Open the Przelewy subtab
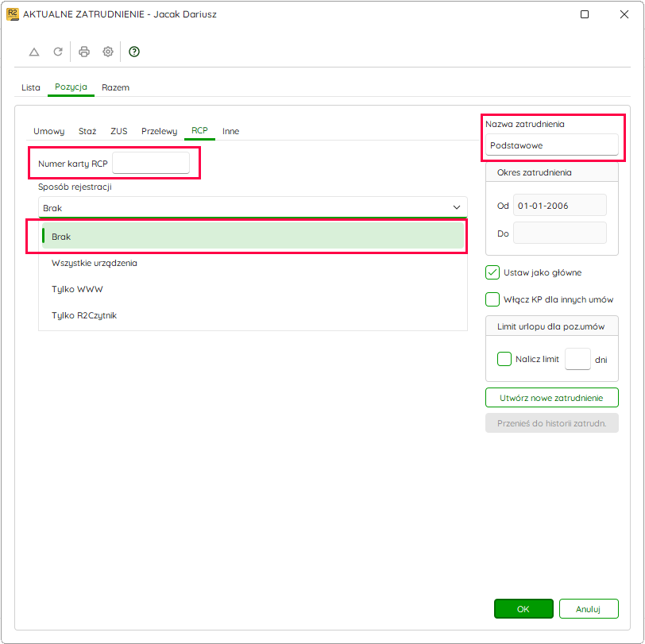The height and width of the screenshot is (644, 645). coord(159,131)
